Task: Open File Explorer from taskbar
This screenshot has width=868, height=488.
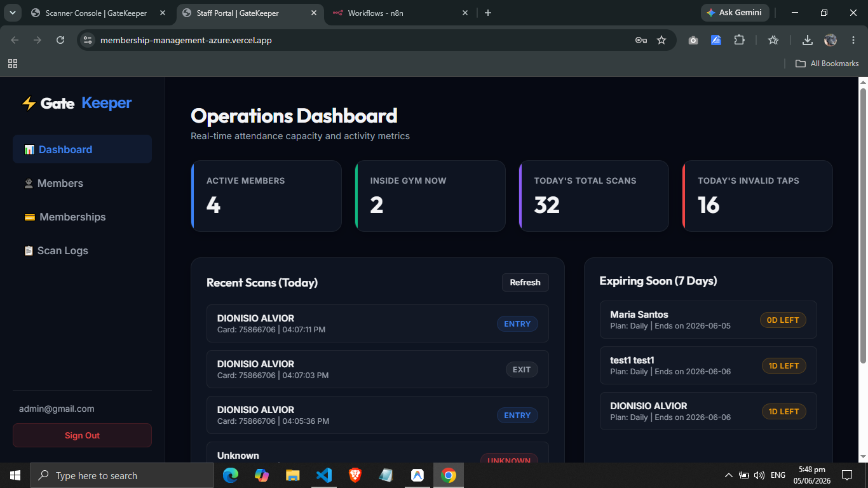Action: coord(292,475)
